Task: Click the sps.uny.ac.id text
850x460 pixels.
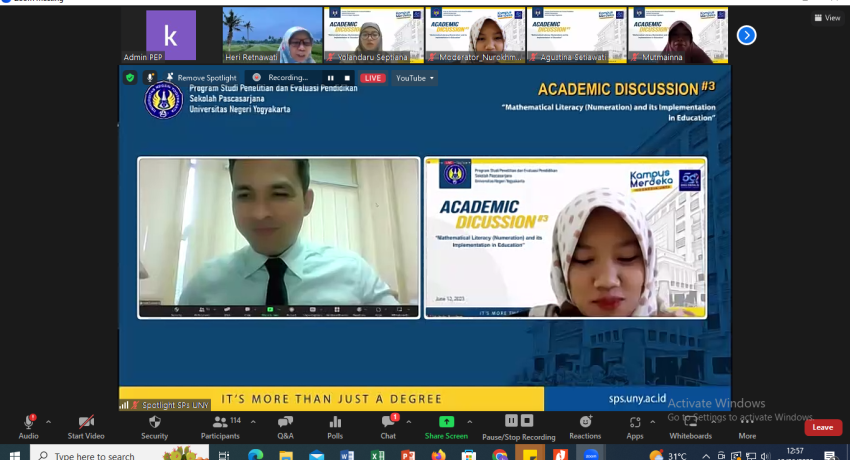Action: click(x=637, y=399)
